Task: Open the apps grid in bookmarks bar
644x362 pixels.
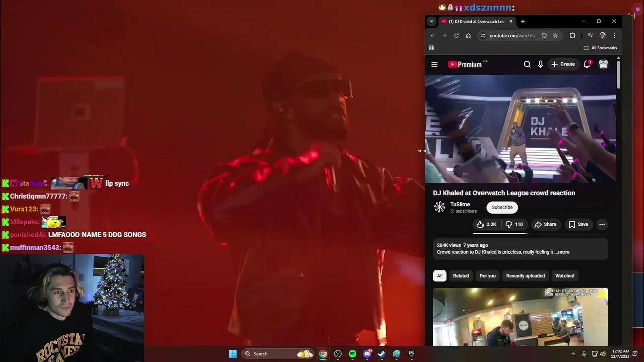Action: 432,48
